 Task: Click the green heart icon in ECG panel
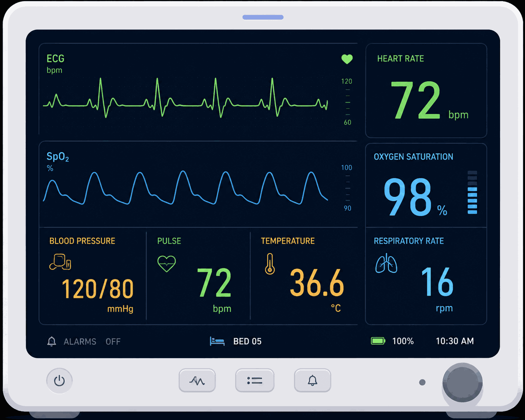(x=347, y=59)
